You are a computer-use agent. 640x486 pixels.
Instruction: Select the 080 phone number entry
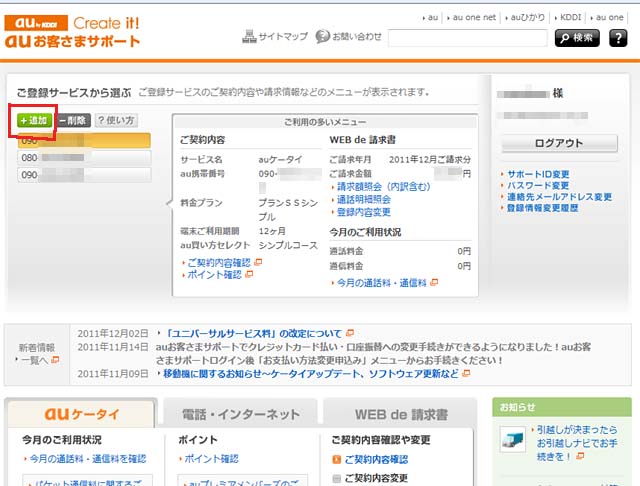tap(84, 158)
